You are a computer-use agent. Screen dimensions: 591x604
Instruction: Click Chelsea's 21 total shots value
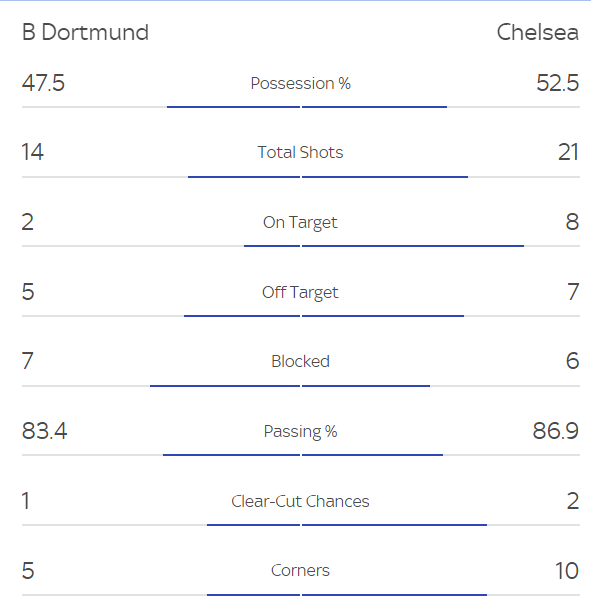pos(568,152)
